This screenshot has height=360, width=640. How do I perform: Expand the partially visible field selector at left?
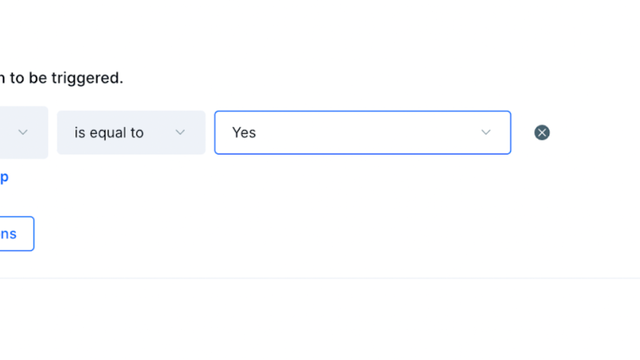click(24, 133)
